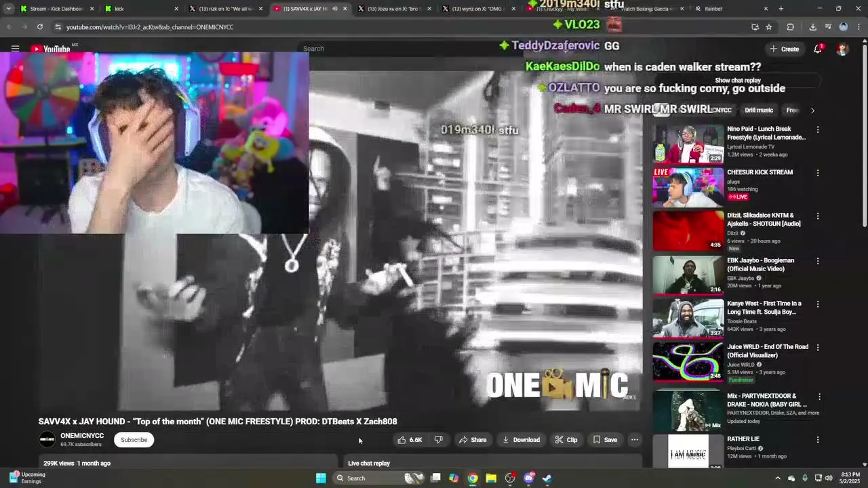Mute the SAVV4X x JAY tab audio
868x488 pixels.
pyautogui.click(x=334, y=9)
